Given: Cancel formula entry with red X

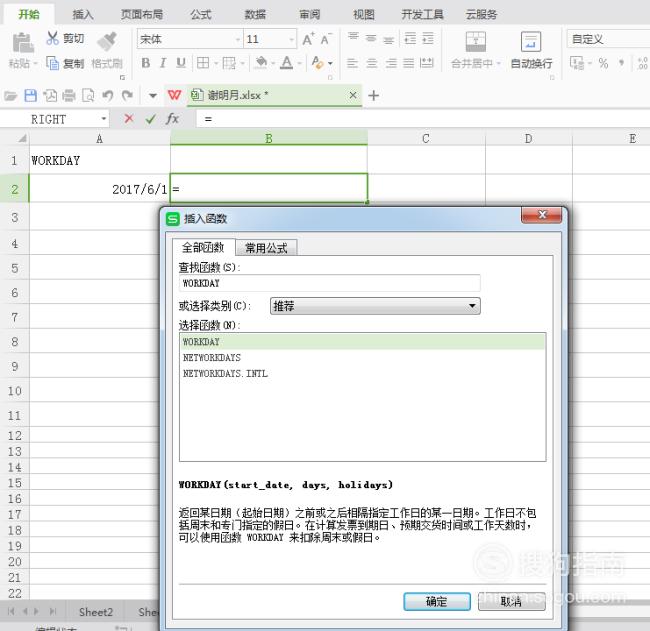Looking at the screenshot, I should tap(129, 119).
